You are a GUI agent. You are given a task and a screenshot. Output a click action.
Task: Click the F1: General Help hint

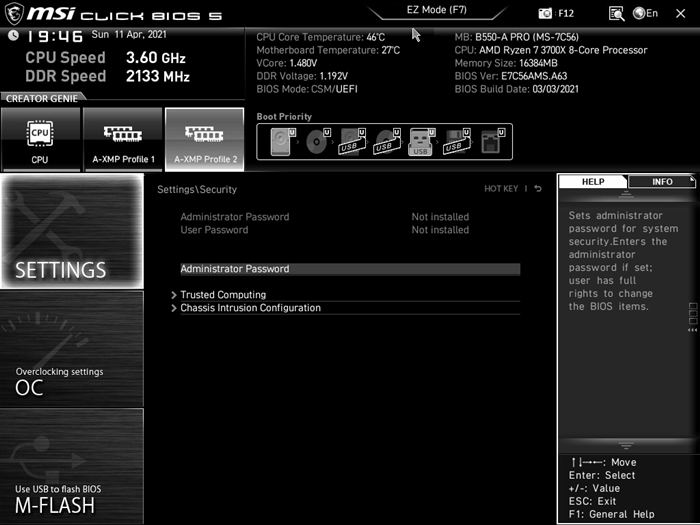[x=612, y=514]
